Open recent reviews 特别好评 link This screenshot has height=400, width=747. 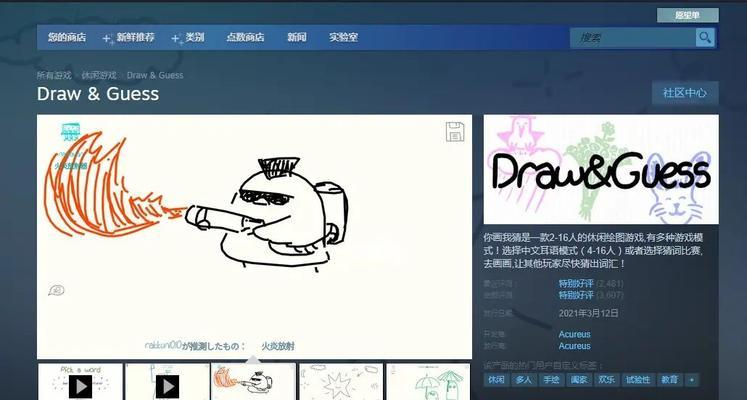[576, 284]
